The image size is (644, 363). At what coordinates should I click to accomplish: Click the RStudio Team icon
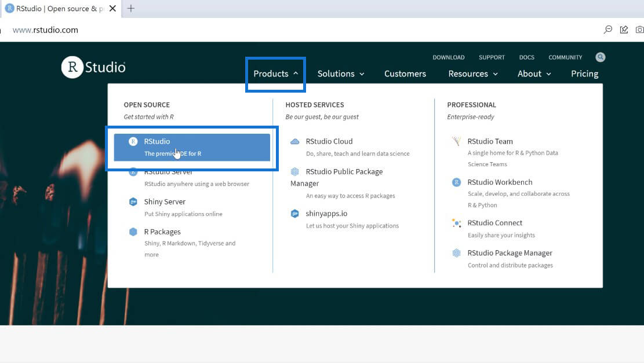pyautogui.click(x=456, y=141)
